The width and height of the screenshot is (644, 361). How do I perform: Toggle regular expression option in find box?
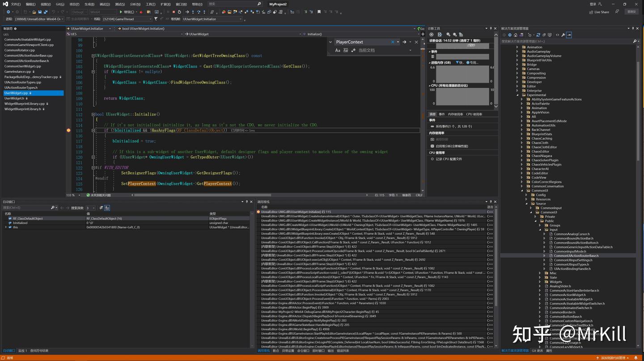pos(353,50)
